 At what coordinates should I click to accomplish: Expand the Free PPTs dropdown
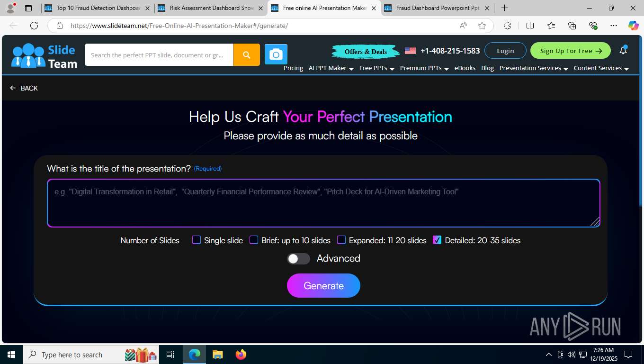pyautogui.click(x=377, y=68)
